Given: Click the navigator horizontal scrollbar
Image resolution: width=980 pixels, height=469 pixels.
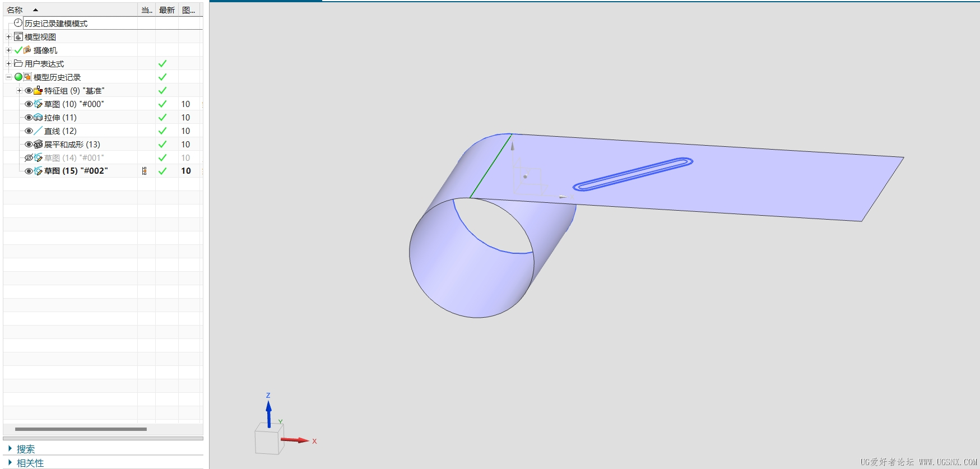Looking at the screenshot, I should [81, 429].
